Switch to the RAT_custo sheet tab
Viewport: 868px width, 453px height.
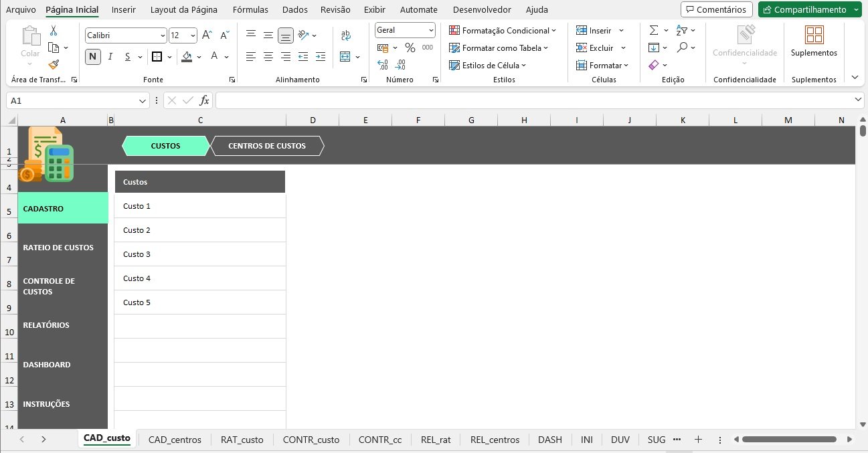242,440
